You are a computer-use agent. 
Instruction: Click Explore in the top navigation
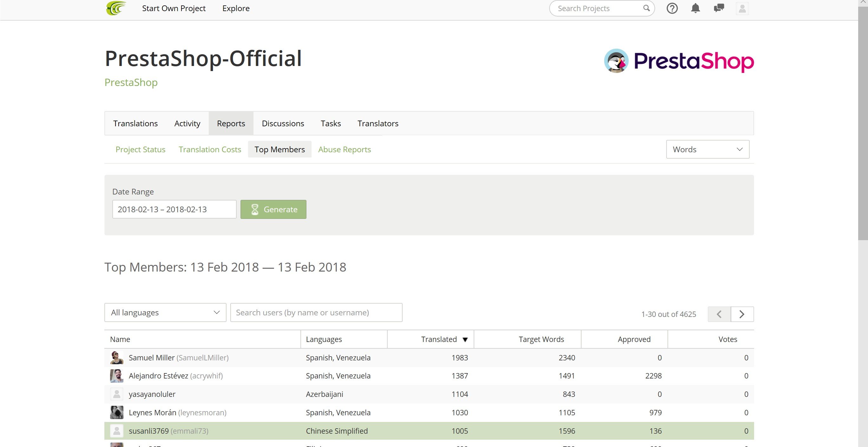(x=236, y=8)
